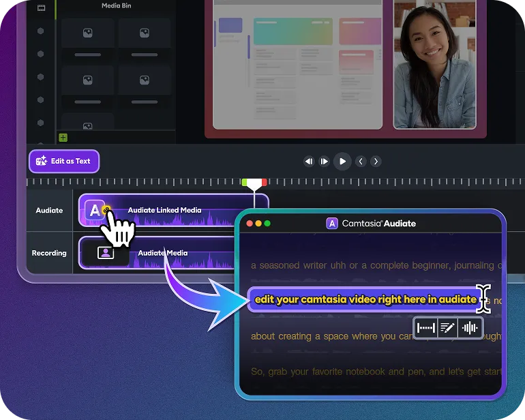Click the play button in playback controls
Viewport: 525px width, 420px height.
tap(342, 162)
